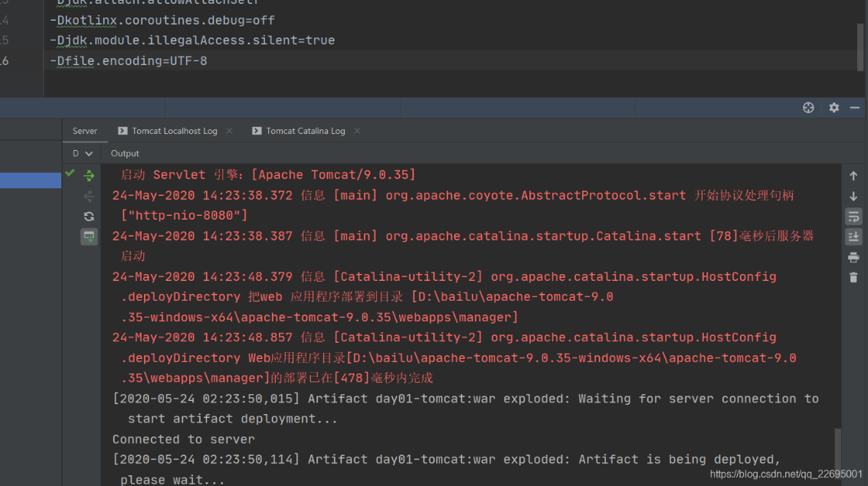Click the Up stack trace arrow
Screen dimensions: 868x486
click(853, 176)
